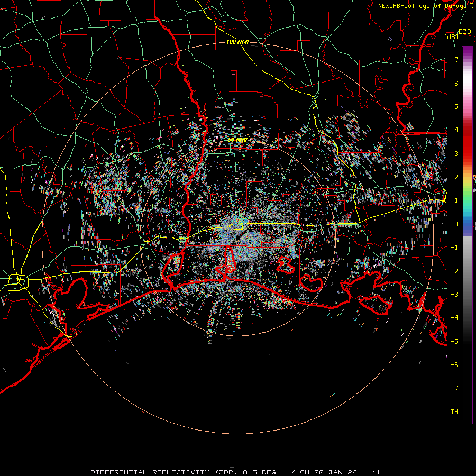This screenshot has width=476, height=476.
Task: Select the 6 value on color scale
Action: click(456, 83)
